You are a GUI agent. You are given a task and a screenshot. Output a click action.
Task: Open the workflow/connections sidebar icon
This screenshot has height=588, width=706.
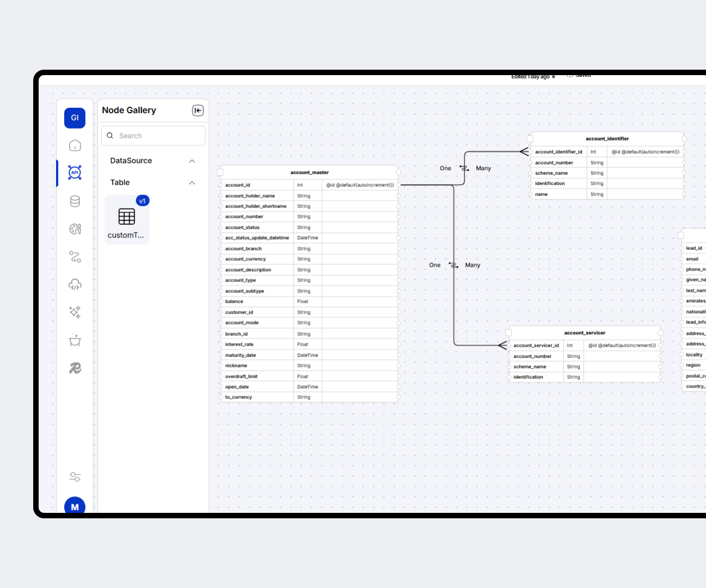coord(75,257)
